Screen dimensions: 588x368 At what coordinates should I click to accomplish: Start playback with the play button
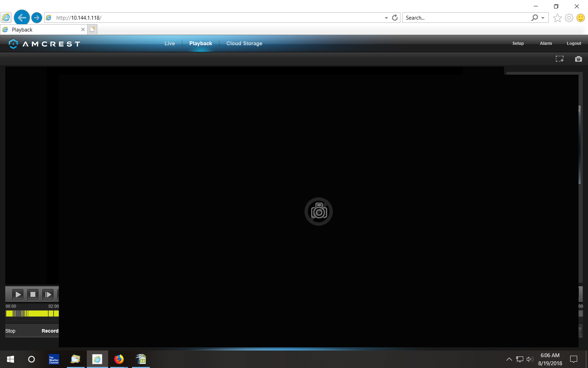tap(18, 294)
